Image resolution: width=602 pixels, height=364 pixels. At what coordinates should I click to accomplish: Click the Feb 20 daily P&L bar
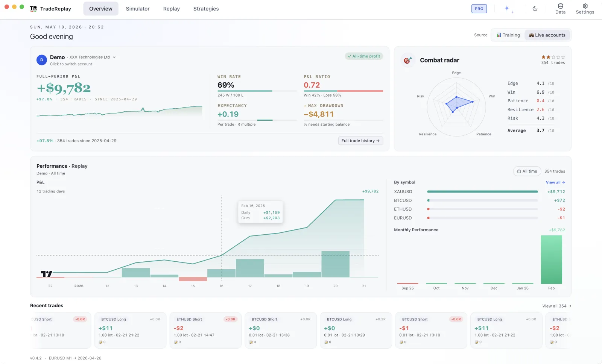tap(335, 264)
